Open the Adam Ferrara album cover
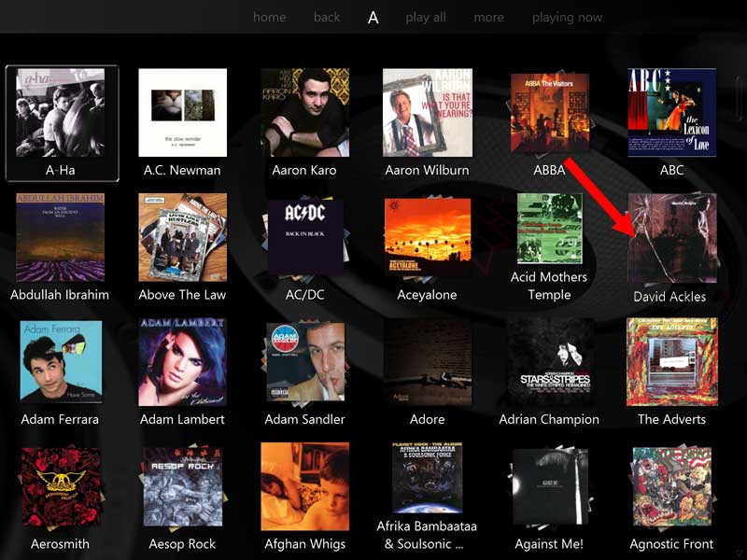Viewport: 747px width, 560px height. pos(61,362)
